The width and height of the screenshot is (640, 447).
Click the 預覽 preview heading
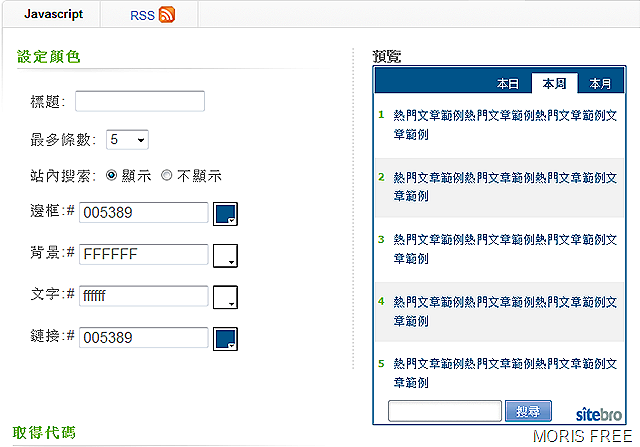[x=387, y=56]
